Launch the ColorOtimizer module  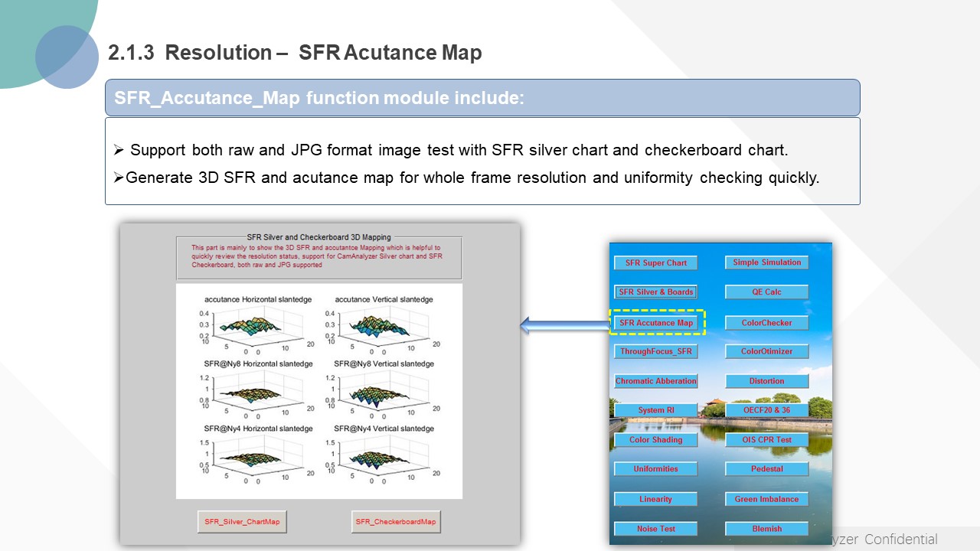(766, 351)
